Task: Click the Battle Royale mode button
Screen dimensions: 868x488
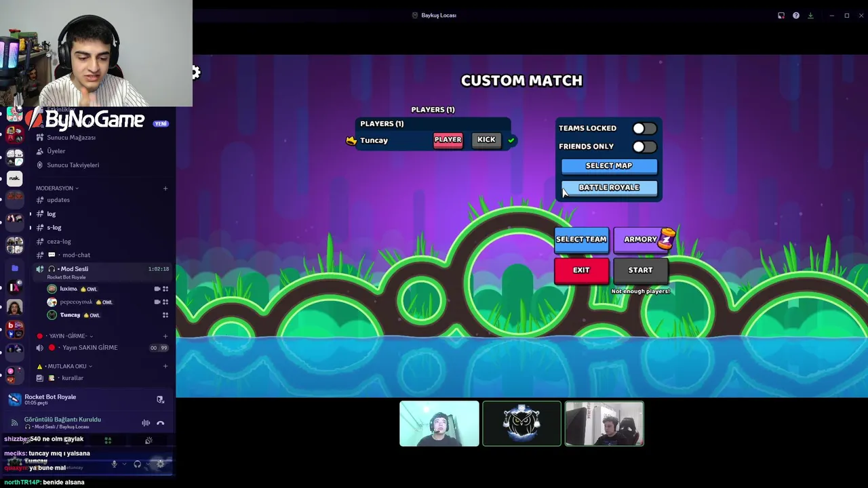Action: click(x=609, y=188)
